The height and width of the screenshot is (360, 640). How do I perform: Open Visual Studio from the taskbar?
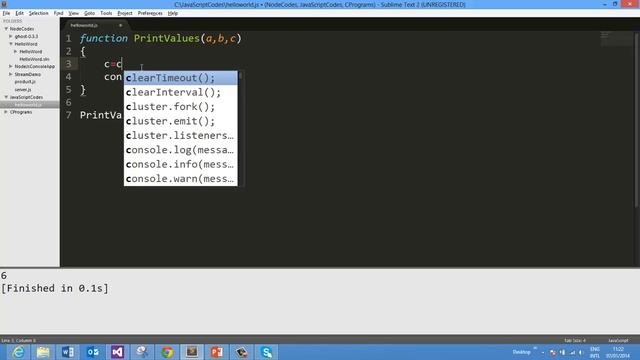[118, 352]
